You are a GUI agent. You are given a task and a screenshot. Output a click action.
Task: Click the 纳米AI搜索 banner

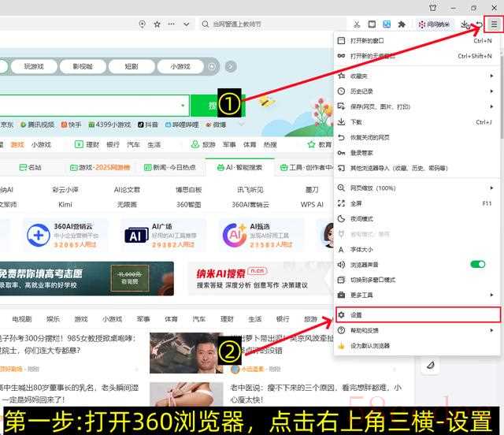[261, 279]
